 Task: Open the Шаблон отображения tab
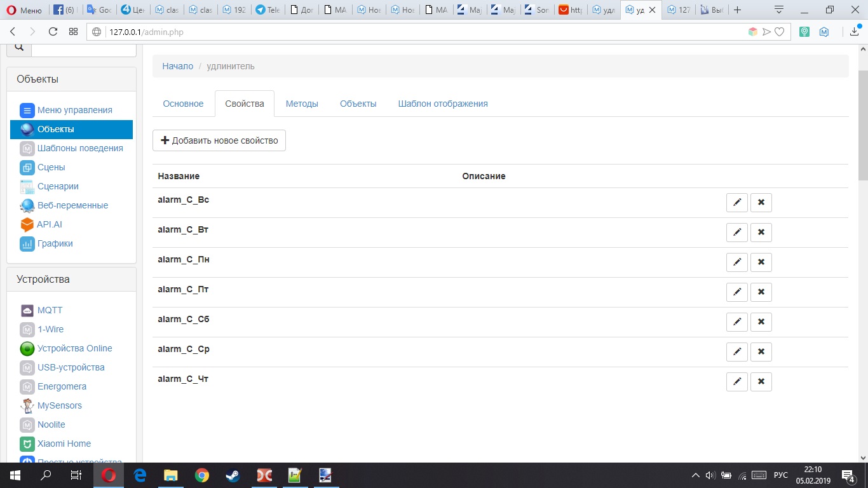pos(443,104)
